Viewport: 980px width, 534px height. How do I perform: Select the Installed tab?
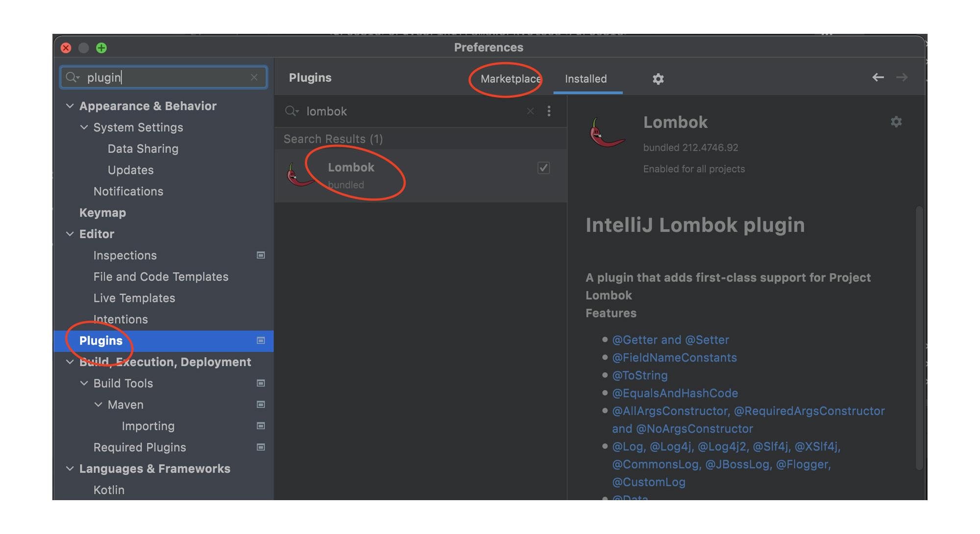click(586, 79)
